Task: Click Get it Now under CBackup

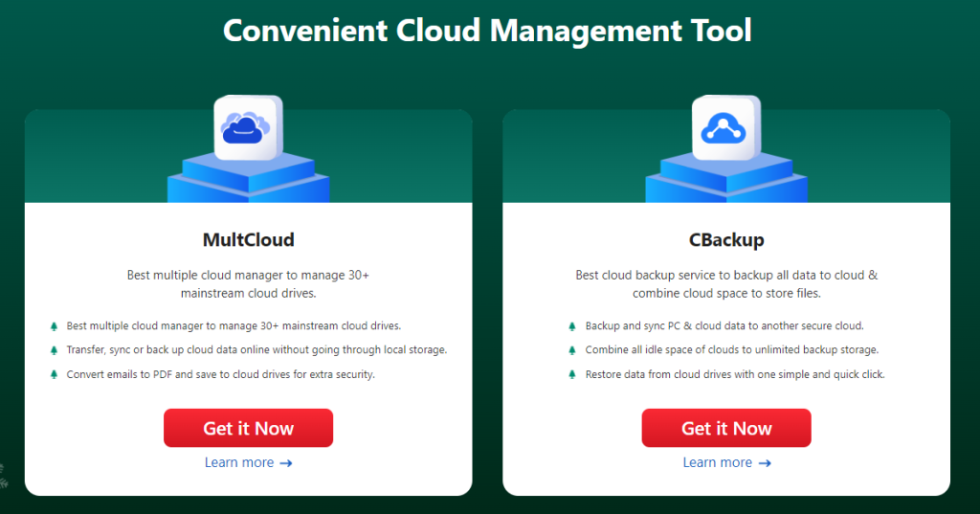Action: 726,428
